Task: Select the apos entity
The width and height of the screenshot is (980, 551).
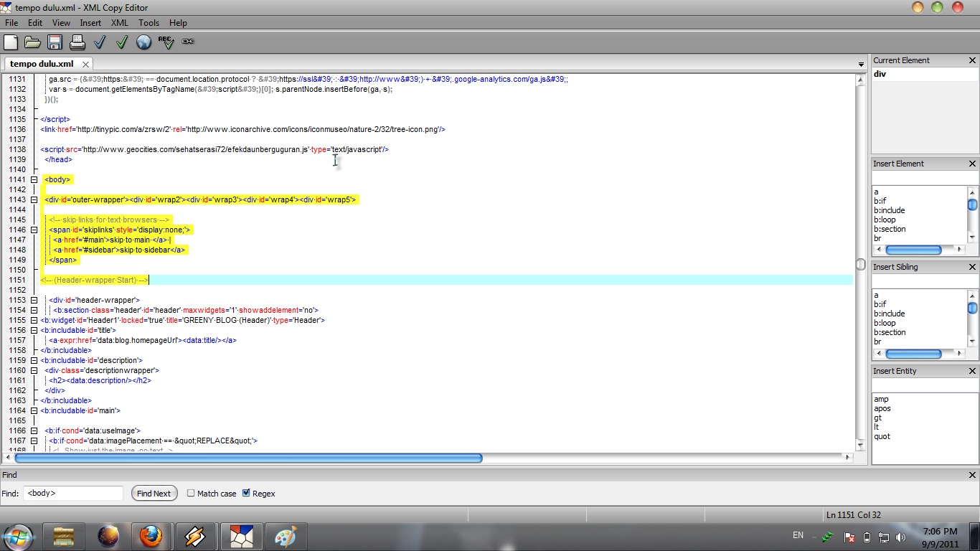Action: point(882,408)
